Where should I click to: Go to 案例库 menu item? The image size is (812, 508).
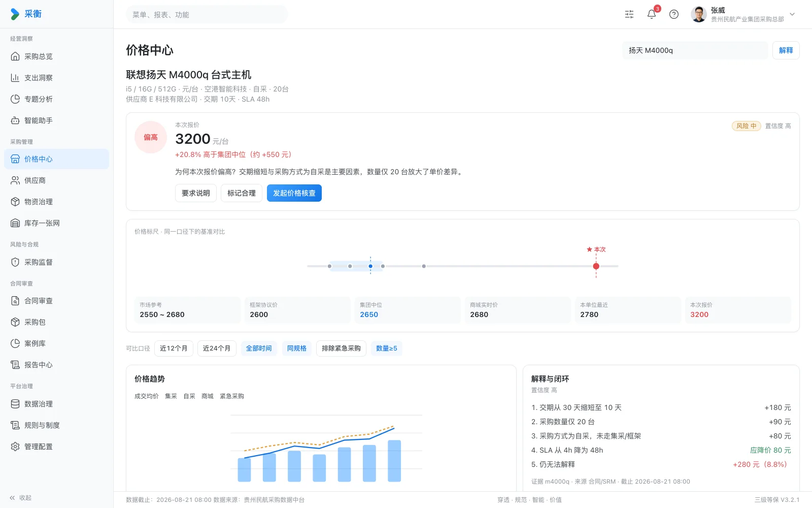(56, 343)
